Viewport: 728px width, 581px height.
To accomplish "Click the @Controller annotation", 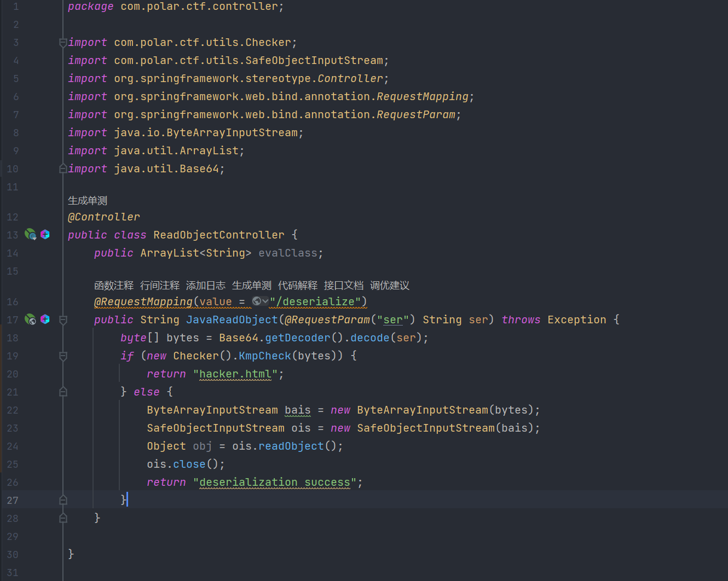I will point(104,217).
